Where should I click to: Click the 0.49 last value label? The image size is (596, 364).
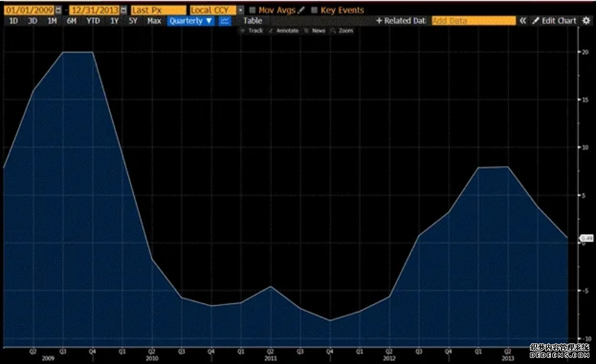click(586, 238)
